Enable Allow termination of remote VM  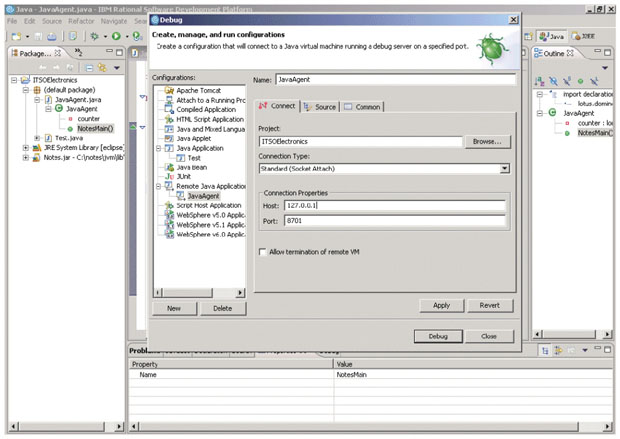263,252
